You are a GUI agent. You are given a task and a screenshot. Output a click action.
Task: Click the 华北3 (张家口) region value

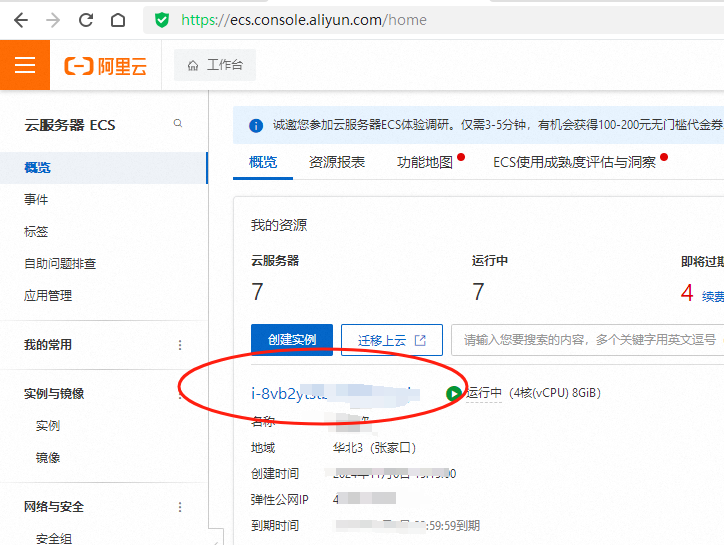point(374,448)
